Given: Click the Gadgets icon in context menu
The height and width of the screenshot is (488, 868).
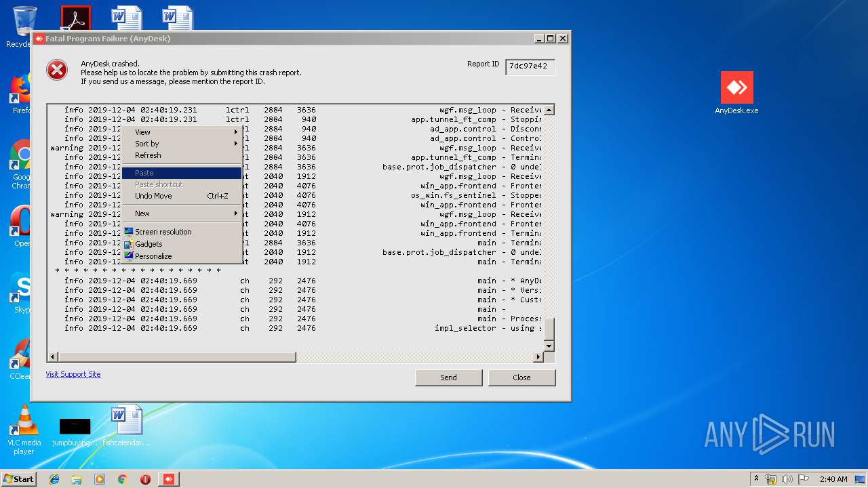Looking at the screenshot, I should 129,244.
